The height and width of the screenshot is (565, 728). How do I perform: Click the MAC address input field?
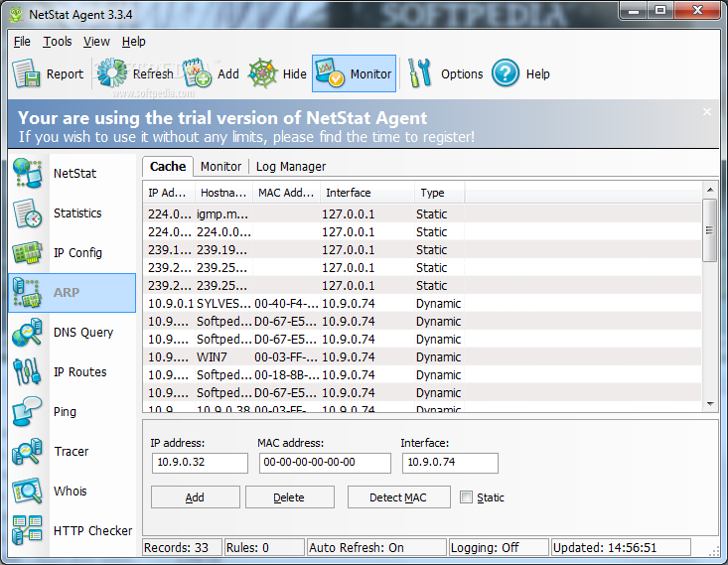point(325,463)
